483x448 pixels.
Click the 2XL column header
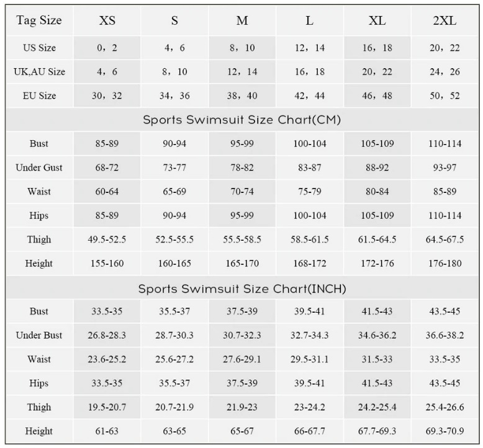coord(445,20)
